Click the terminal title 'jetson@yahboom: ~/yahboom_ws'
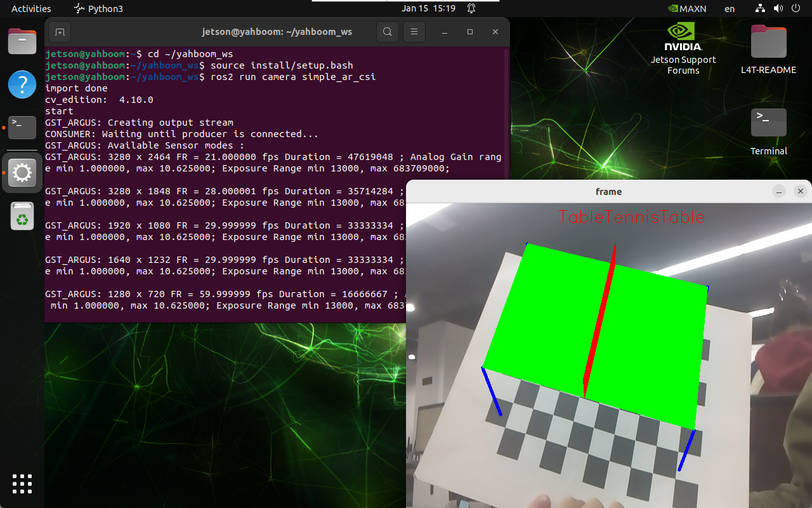Screen dimensions: 812x508 click(277, 32)
